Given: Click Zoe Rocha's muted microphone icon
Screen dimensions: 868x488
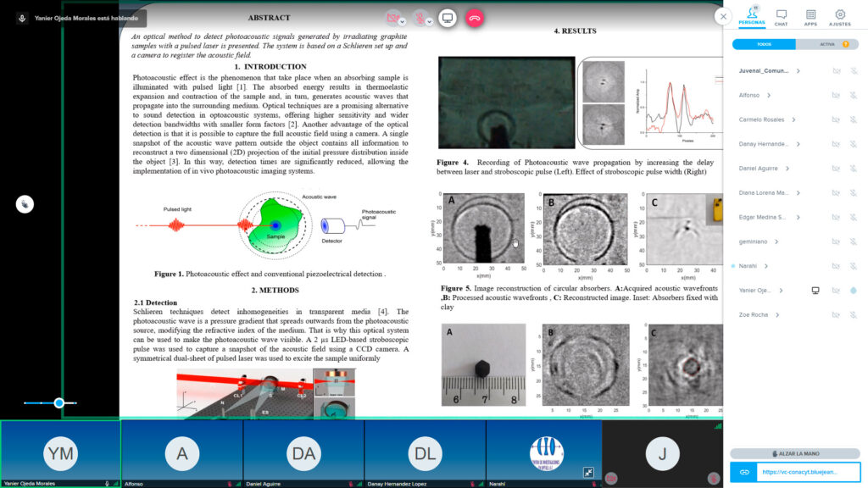Looking at the screenshot, I should click(x=854, y=315).
